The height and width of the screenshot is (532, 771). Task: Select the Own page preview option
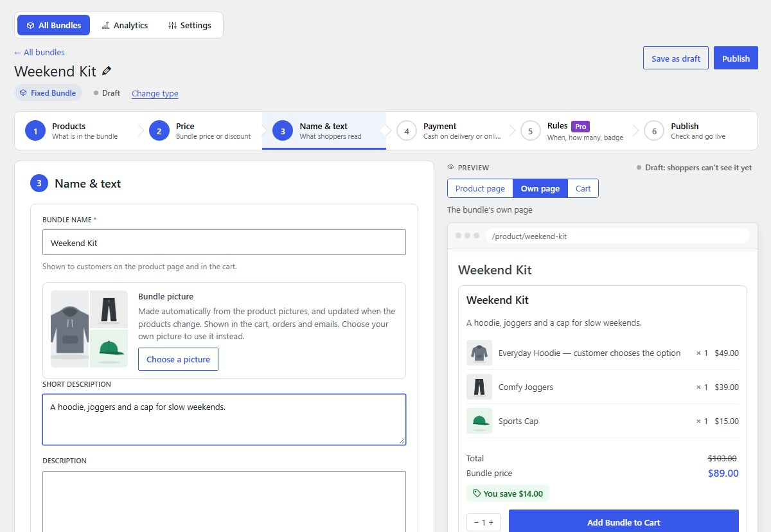click(x=540, y=188)
